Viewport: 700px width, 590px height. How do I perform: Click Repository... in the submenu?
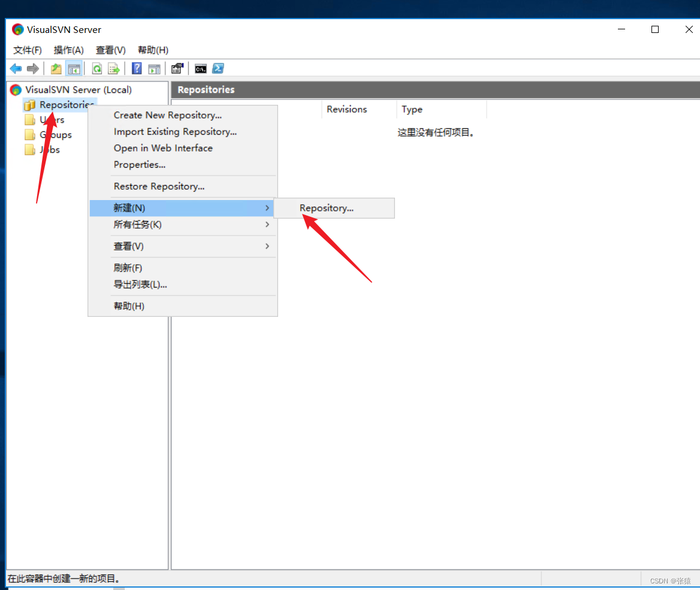(327, 208)
